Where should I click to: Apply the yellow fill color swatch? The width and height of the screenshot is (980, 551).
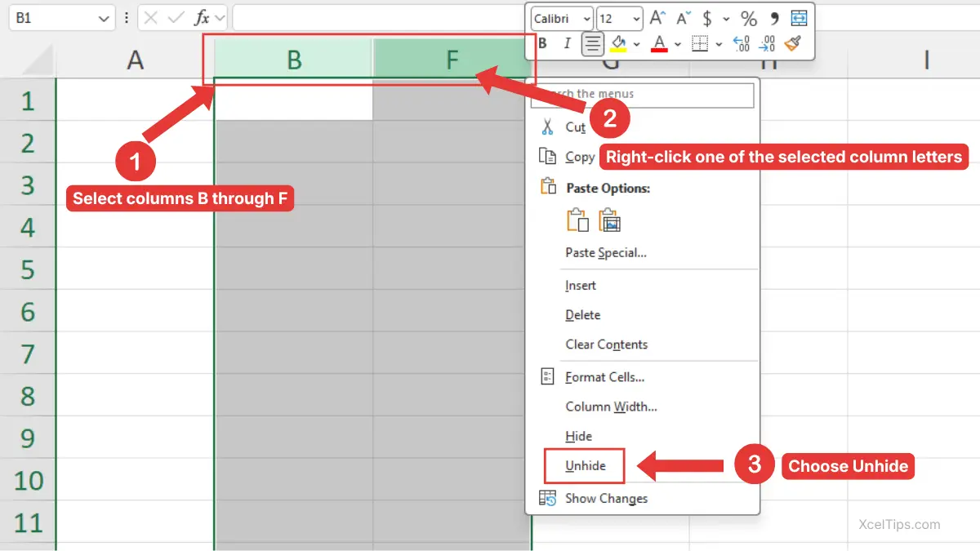coord(618,44)
